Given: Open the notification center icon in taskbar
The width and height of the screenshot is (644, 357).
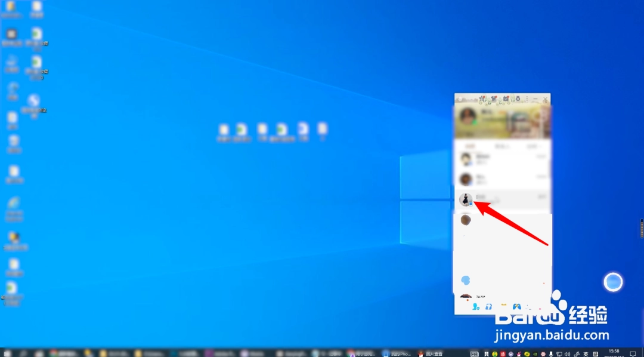Looking at the screenshot, I should click(x=633, y=353).
